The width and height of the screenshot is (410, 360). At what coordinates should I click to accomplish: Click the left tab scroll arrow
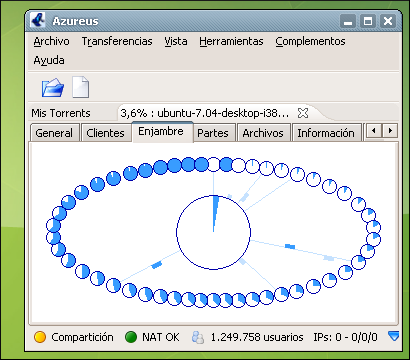pos(374,130)
